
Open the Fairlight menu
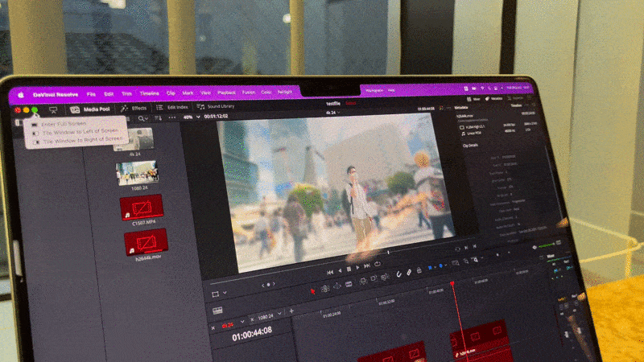(x=285, y=92)
